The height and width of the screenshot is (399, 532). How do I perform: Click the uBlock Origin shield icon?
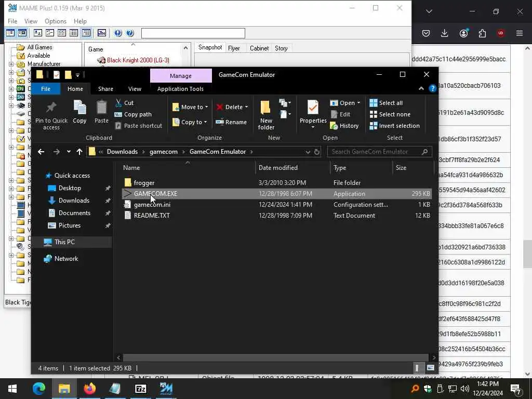[501, 33]
